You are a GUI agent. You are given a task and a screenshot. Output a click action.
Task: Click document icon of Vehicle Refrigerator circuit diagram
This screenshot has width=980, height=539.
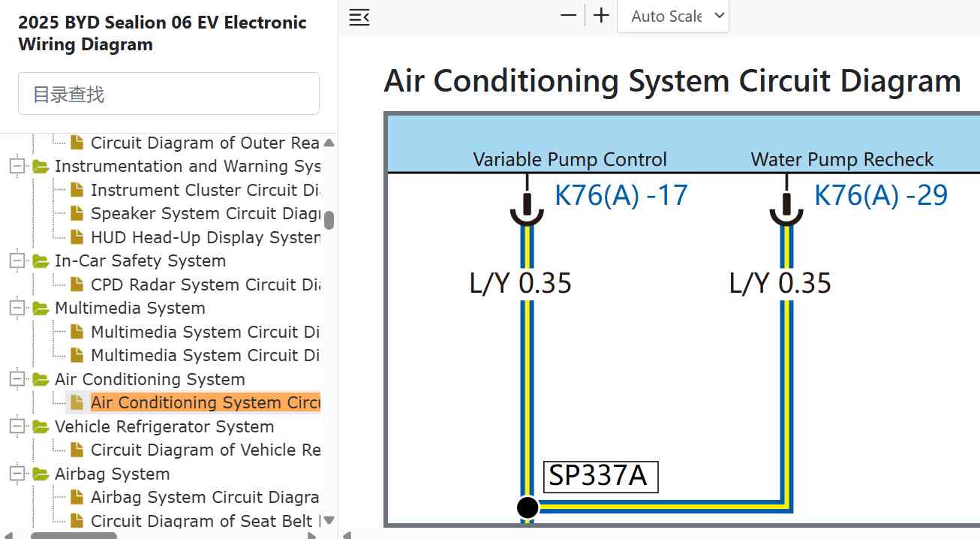click(77, 450)
